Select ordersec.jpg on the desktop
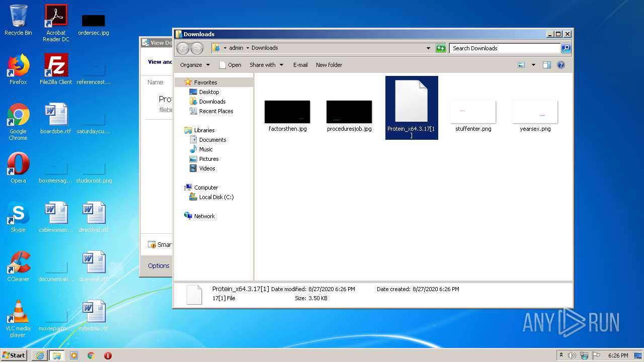 click(x=93, y=25)
